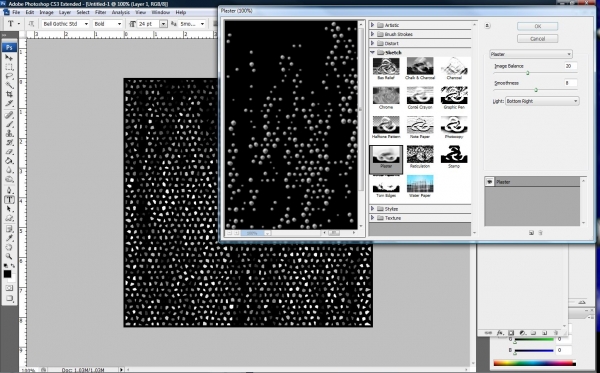Collapse the Sketch filter folder
Image resolution: width=600 pixels, height=373 pixels.
372,52
